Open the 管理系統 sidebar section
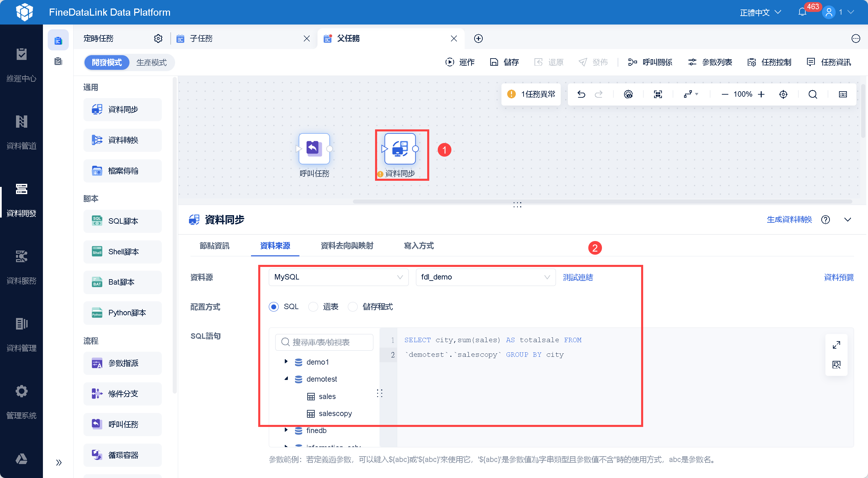 click(21, 402)
